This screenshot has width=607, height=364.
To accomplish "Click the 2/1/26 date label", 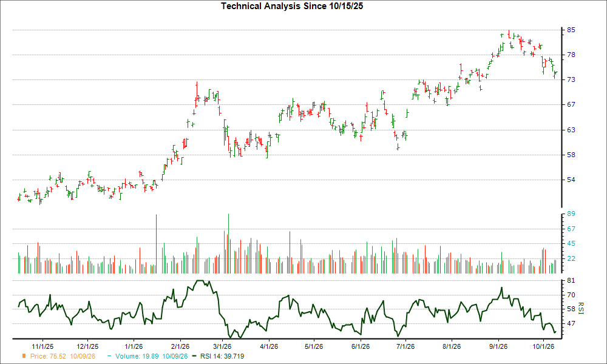I will coord(180,346).
